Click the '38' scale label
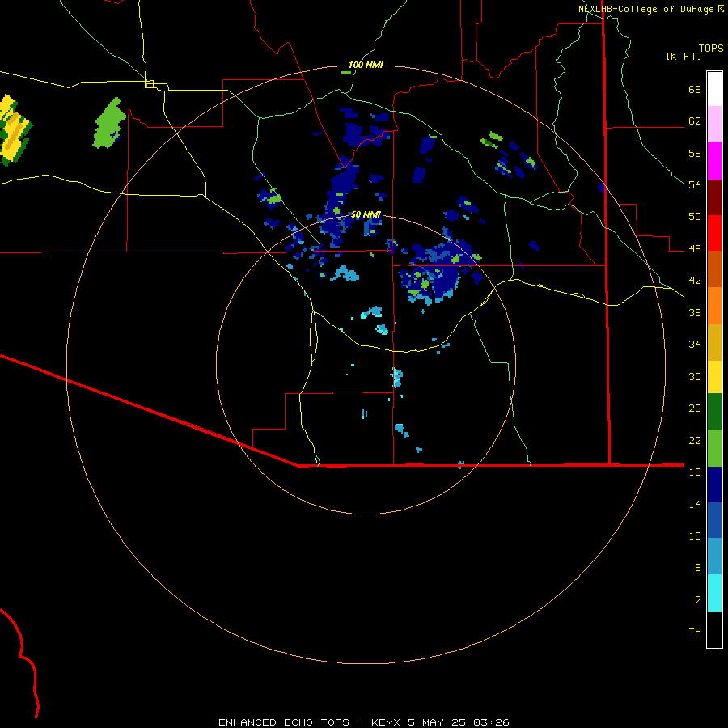The width and height of the screenshot is (728, 728). [x=695, y=312]
